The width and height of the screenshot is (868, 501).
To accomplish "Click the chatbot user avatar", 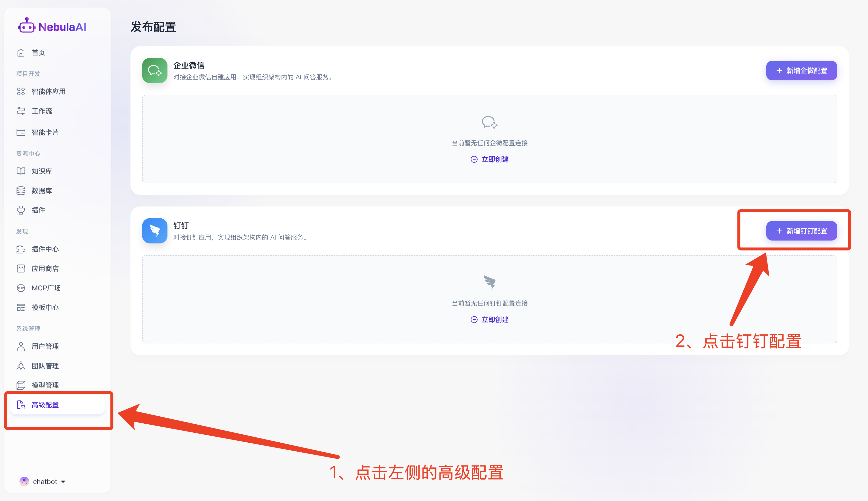I will (24, 481).
